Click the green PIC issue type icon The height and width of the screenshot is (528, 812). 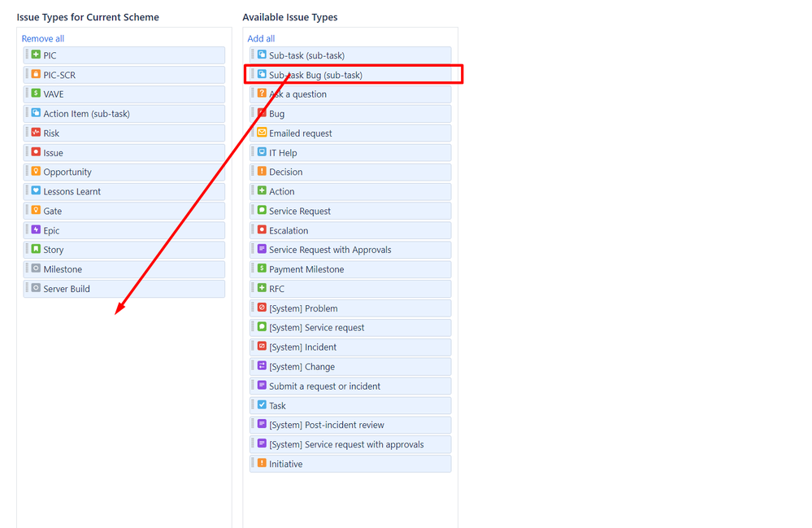(36, 55)
